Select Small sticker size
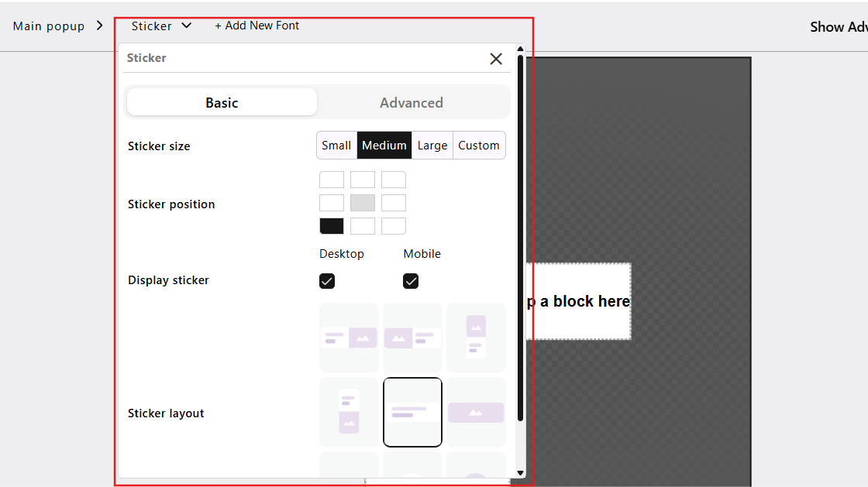This screenshot has width=868, height=487. pyautogui.click(x=336, y=146)
